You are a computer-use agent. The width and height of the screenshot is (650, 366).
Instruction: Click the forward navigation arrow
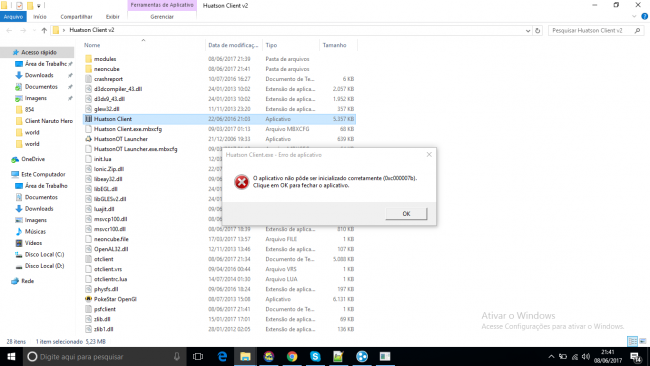pos(23,30)
